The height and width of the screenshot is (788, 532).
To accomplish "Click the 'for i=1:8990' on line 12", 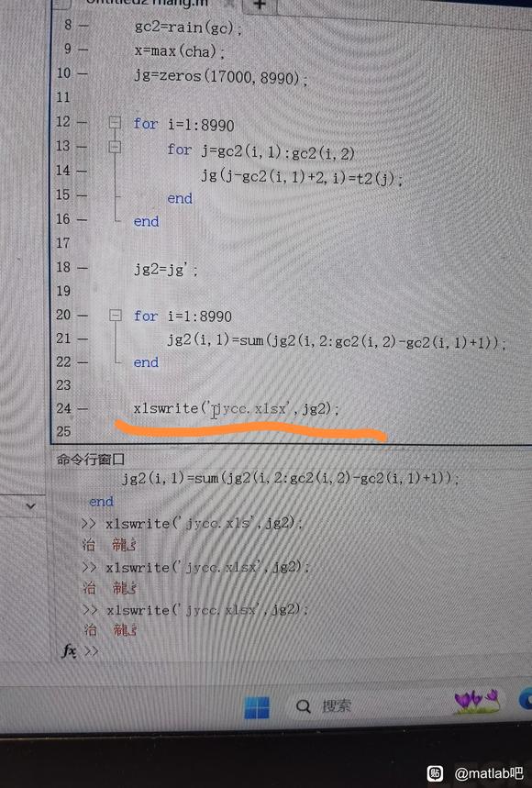I will pyautogui.click(x=183, y=124).
